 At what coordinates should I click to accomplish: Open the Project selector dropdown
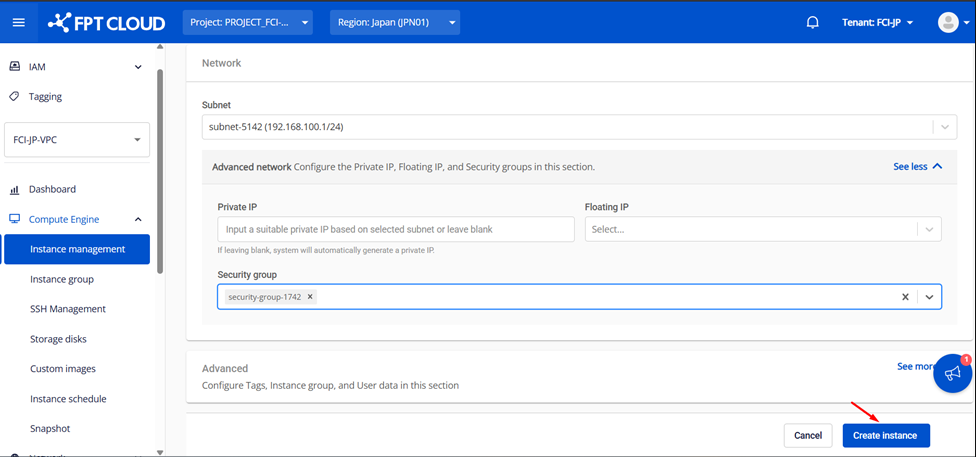pos(247,22)
